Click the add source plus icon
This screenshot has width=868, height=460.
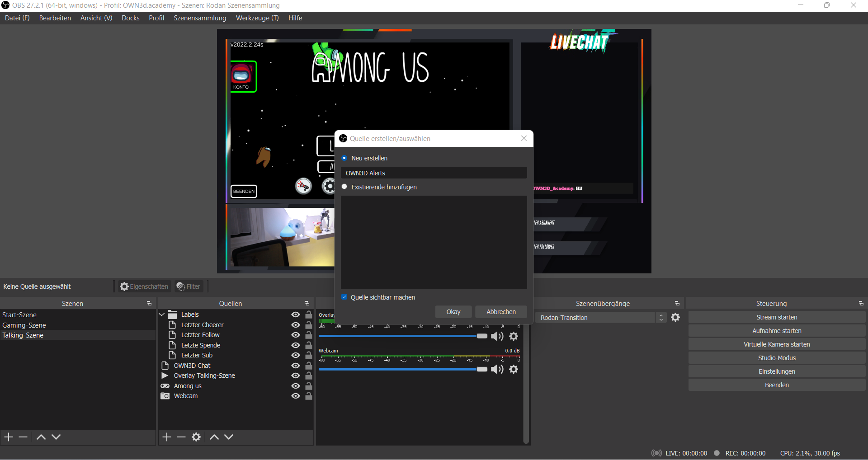(167, 437)
